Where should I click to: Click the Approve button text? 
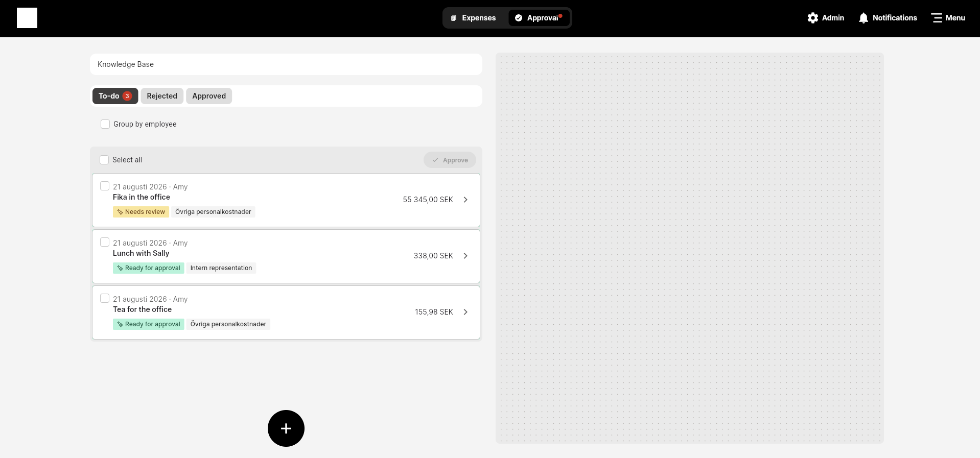click(455, 160)
